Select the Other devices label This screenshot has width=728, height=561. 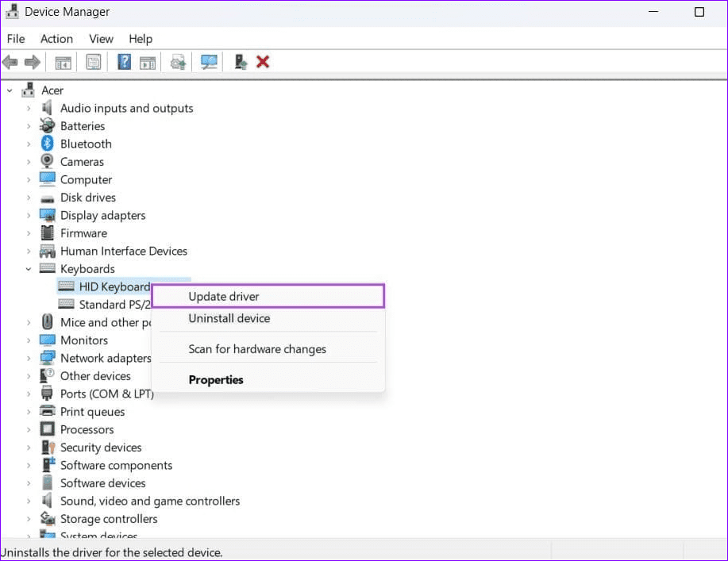pos(95,376)
